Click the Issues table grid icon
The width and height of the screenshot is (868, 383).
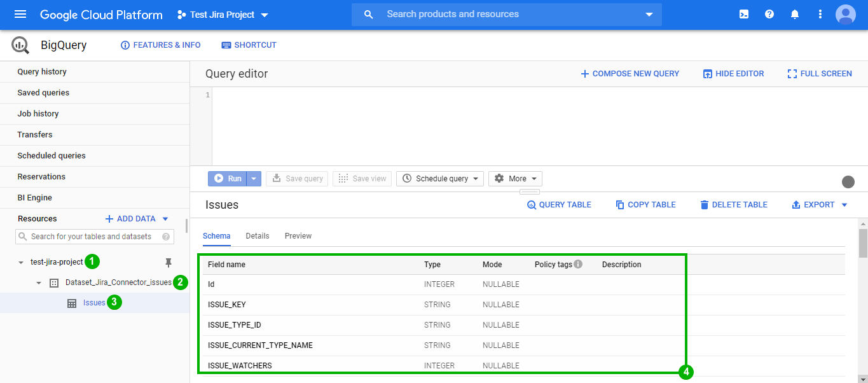[x=72, y=302]
